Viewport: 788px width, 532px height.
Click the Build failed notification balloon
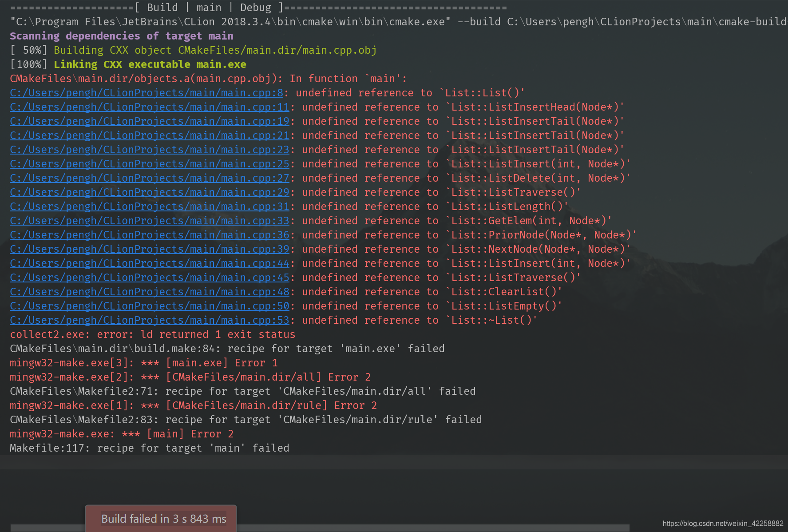coord(161,519)
